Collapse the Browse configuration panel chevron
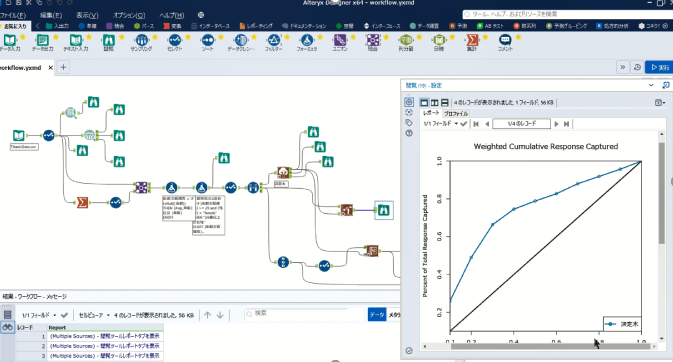The width and height of the screenshot is (673, 362). tap(651, 85)
